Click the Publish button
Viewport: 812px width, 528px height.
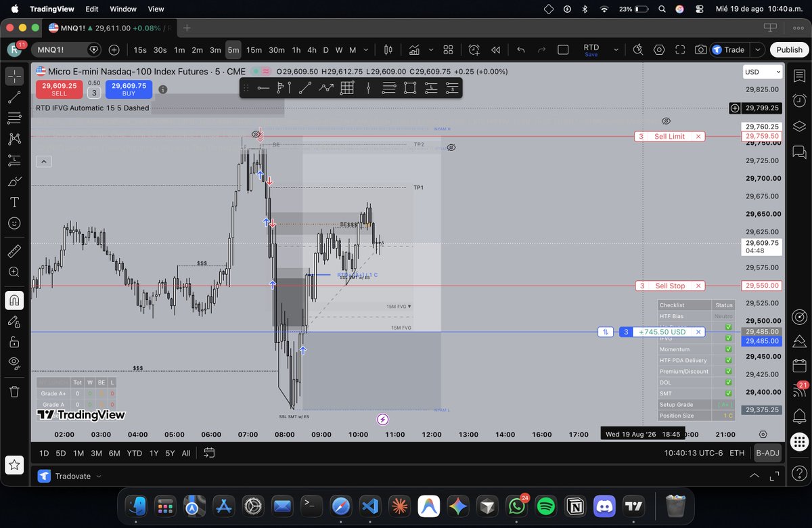coord(789,49)
